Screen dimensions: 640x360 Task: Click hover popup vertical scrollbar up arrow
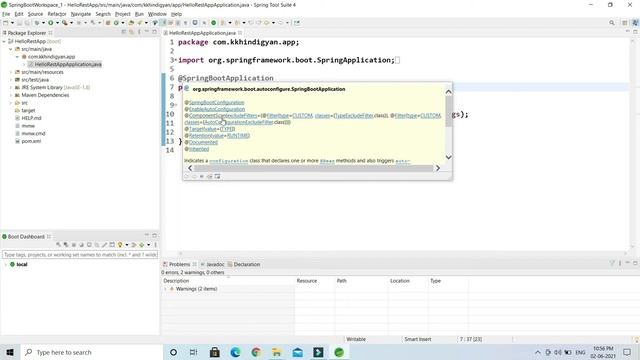point(448,92)
